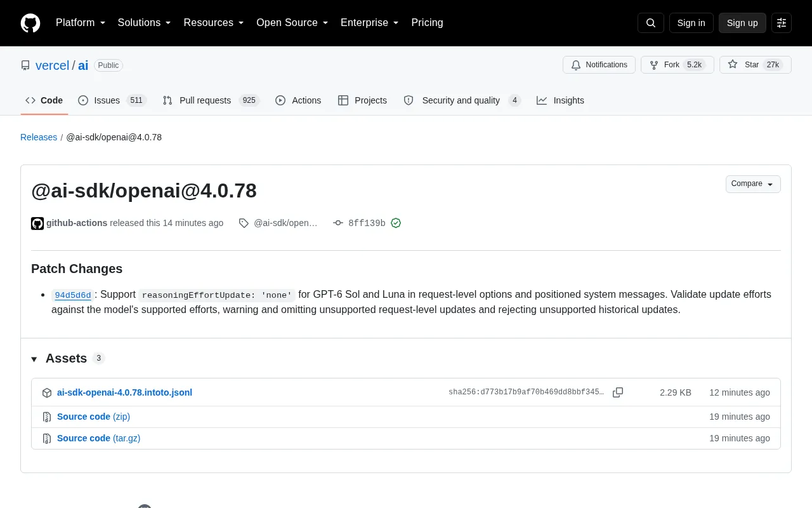Go back to Releases breadcrumb

[39, 137]
